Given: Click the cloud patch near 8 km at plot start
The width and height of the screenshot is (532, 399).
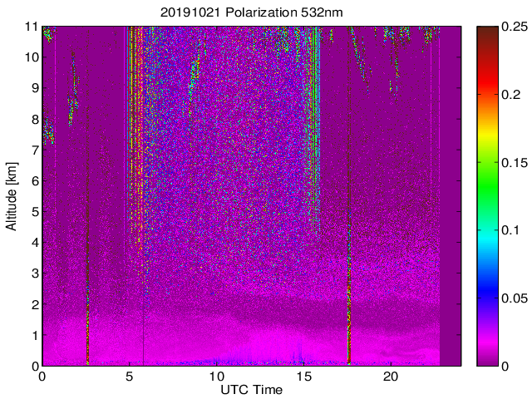Looking at the screenshot, I should click(x=48, y=131).
